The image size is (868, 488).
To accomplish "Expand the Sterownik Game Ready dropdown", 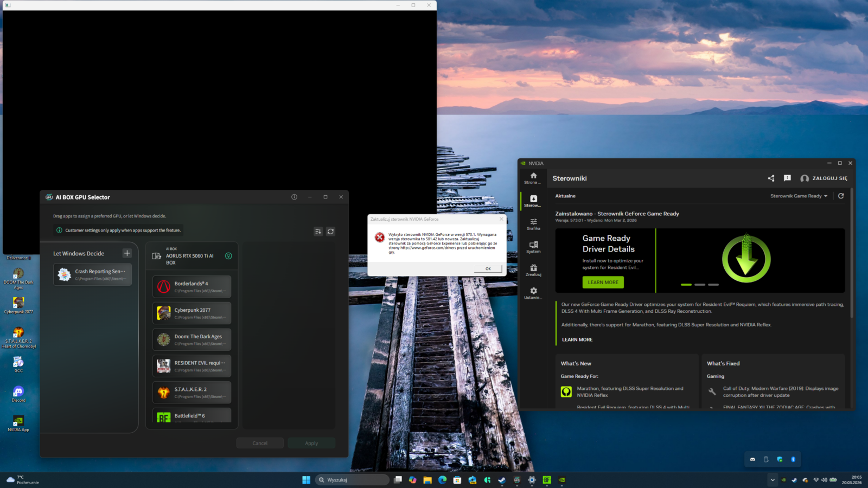I will [x=799, y=196].
